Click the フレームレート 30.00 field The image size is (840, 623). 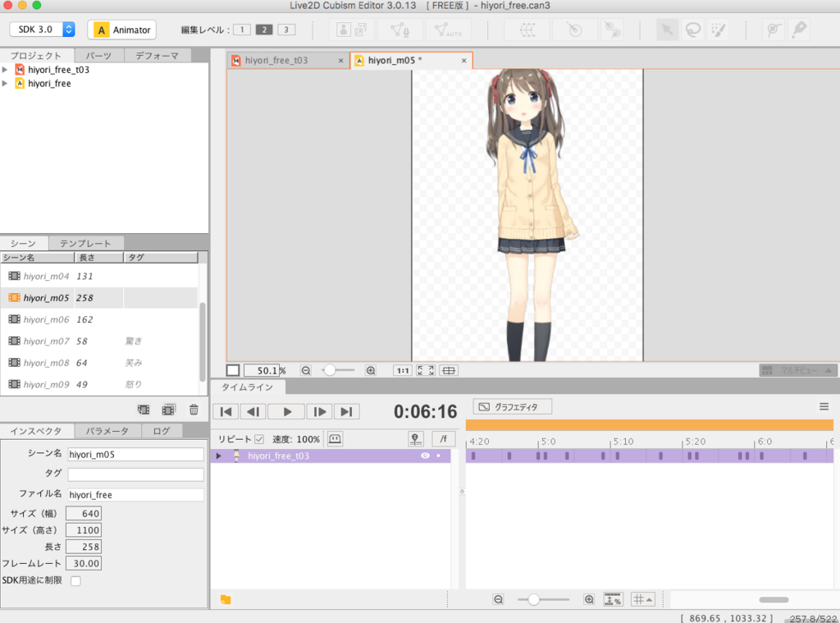pos(84,563)
